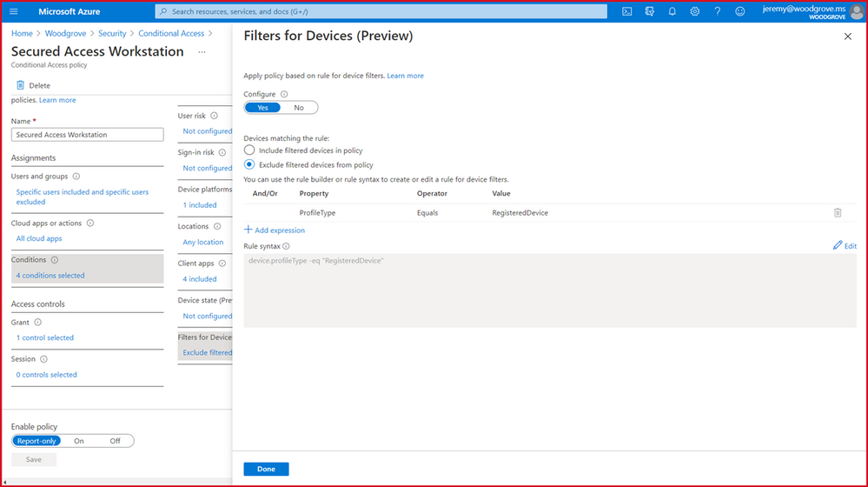Set Configure toggle to No

click(x=299, y=108)
